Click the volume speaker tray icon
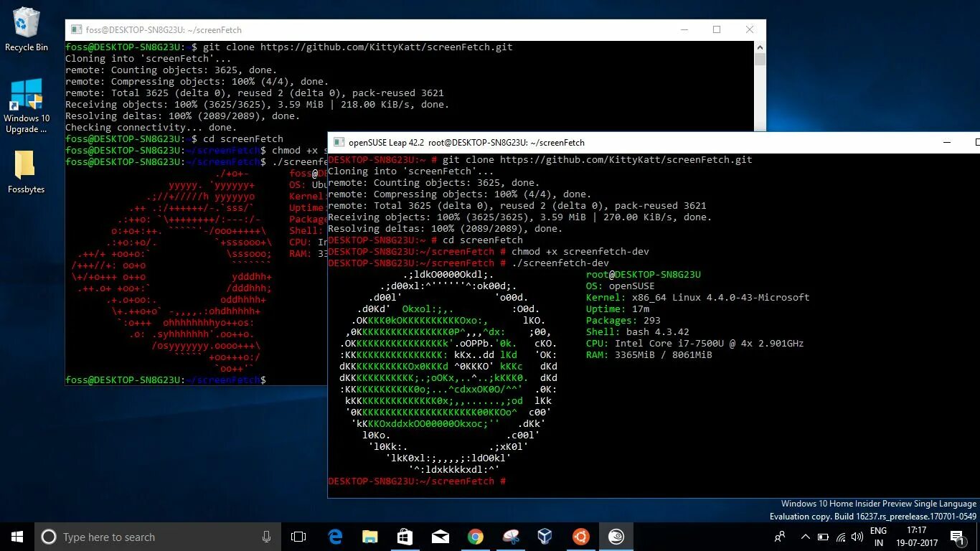 coord(857,537)
